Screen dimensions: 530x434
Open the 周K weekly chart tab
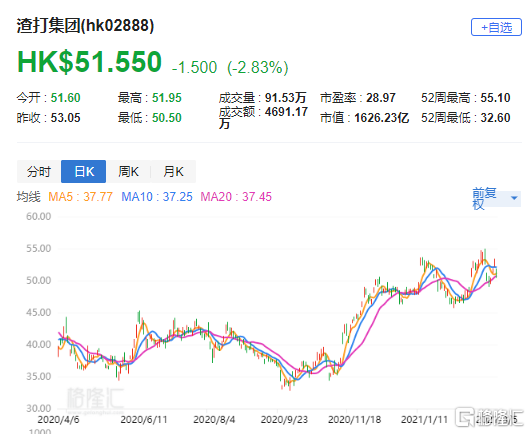pyautogui.click(x=128, y=171)
